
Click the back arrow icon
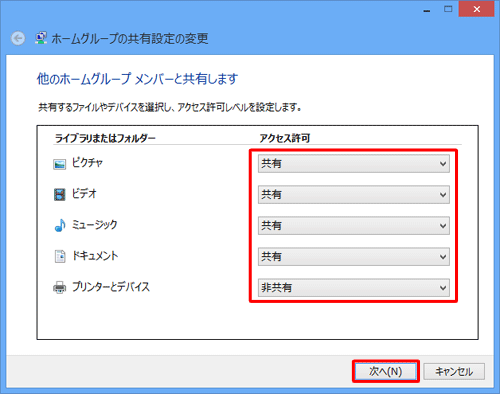(18, 38)
